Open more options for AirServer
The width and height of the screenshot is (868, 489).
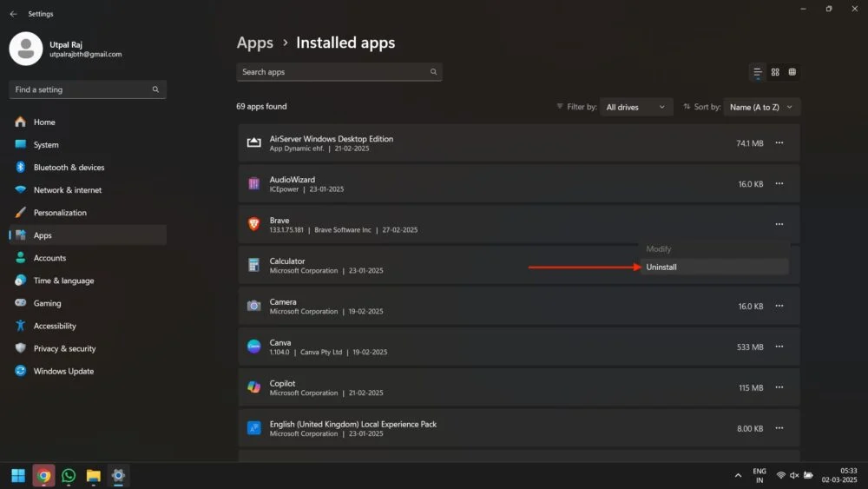tap(779, 143)
